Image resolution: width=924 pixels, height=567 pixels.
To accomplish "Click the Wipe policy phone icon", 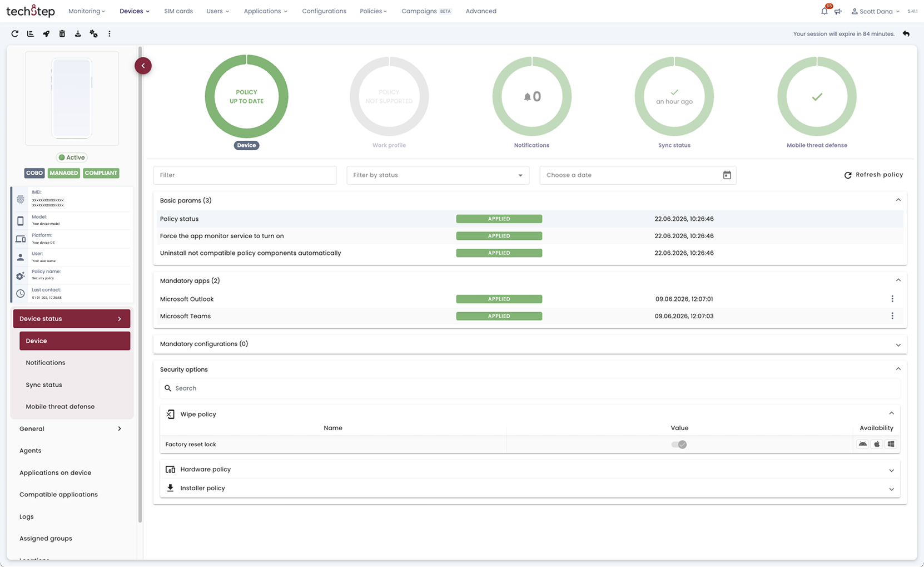I will pyautogui.click(x=171, y=414).
